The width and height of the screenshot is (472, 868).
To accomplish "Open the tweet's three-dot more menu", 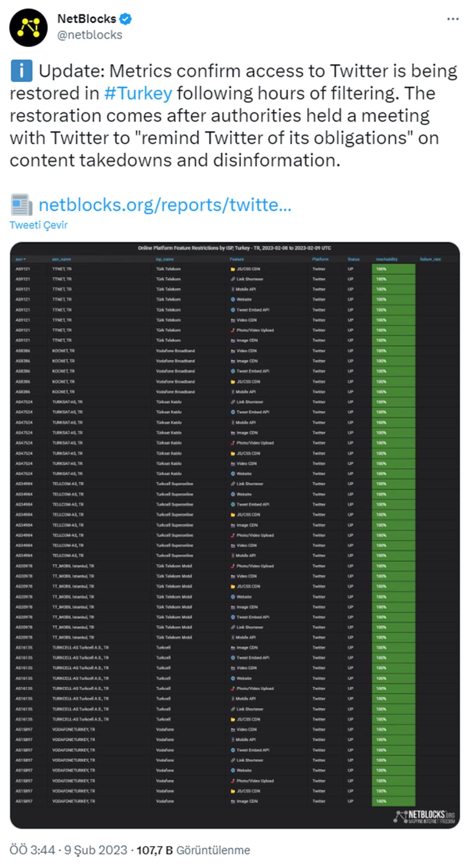I will tap(453, 19).
